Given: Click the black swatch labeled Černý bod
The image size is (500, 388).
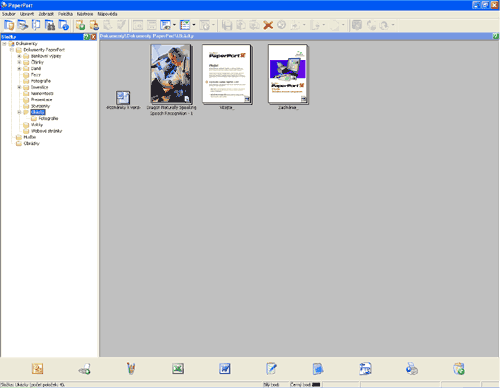Looking at the screenshot, I should (316, 385).
